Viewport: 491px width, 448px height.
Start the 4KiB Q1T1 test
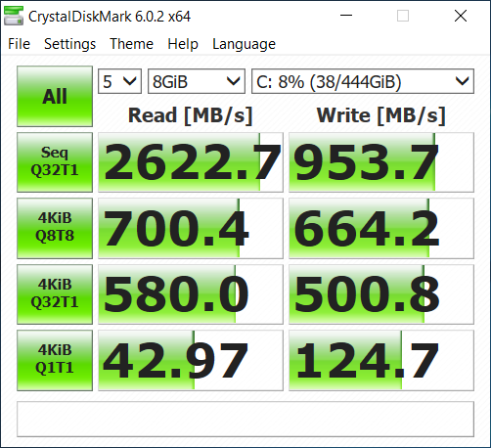click(x=55, y=360)
